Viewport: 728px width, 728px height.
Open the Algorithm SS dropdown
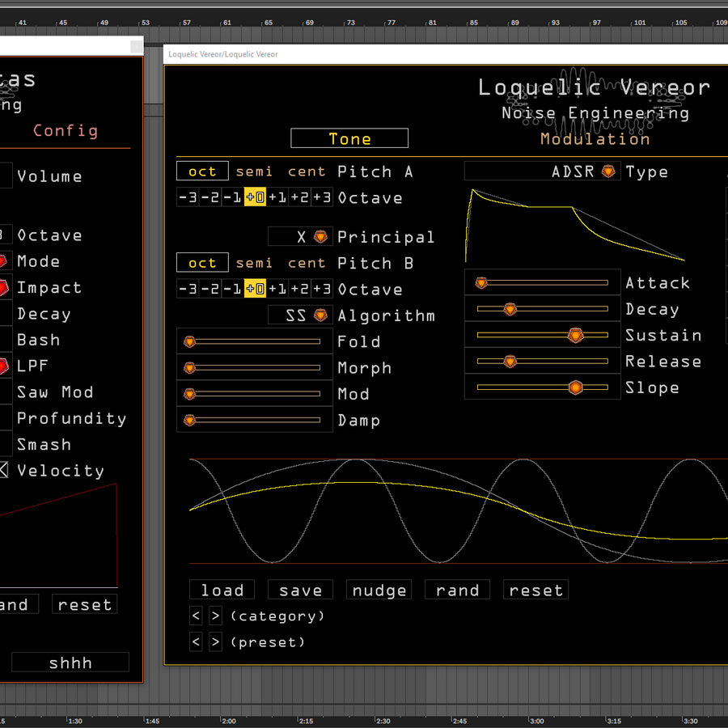click(x=321, y=315)
